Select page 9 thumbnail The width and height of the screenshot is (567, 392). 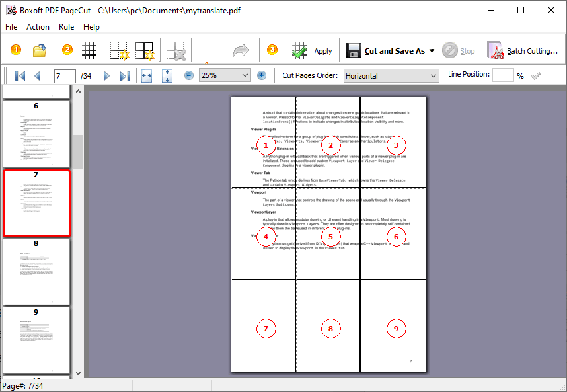click(36, 340)
